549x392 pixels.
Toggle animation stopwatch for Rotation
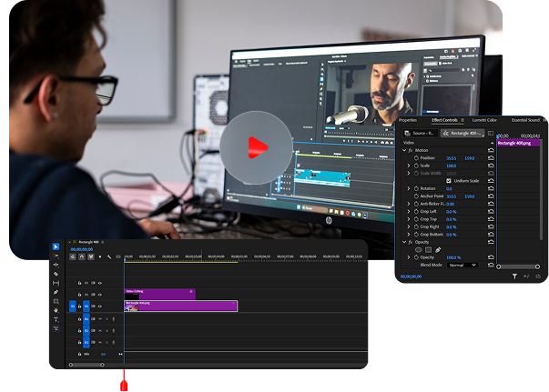coord(416,188)
